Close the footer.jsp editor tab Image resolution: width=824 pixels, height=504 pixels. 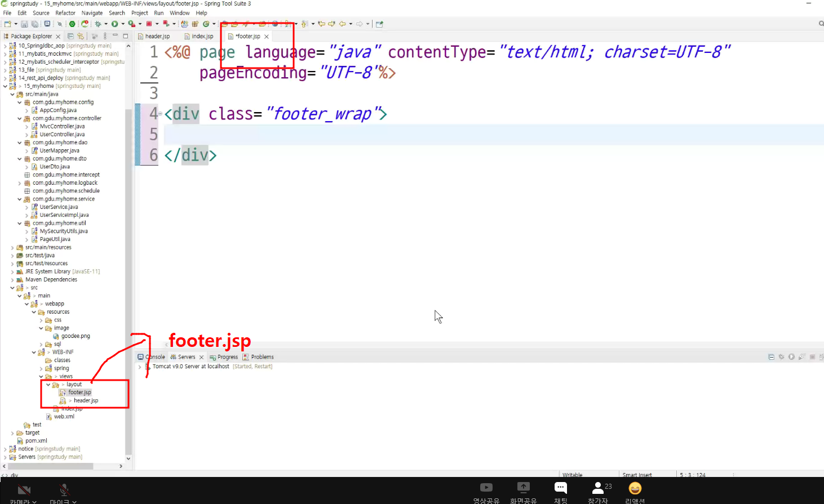click(267, 37)
